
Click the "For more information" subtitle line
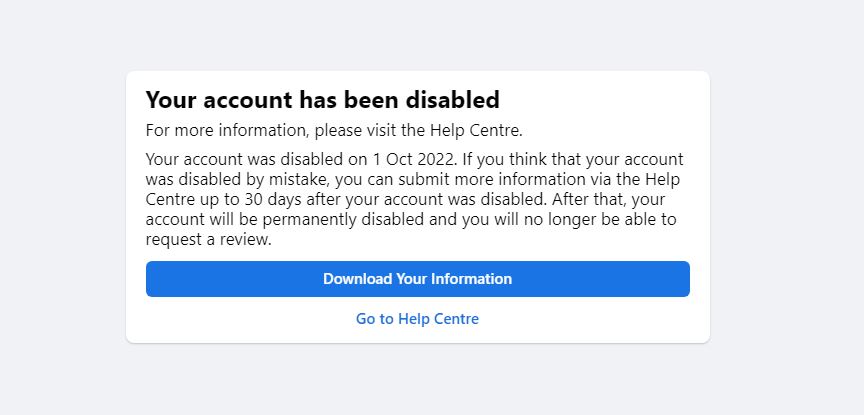tap(334, 130)
